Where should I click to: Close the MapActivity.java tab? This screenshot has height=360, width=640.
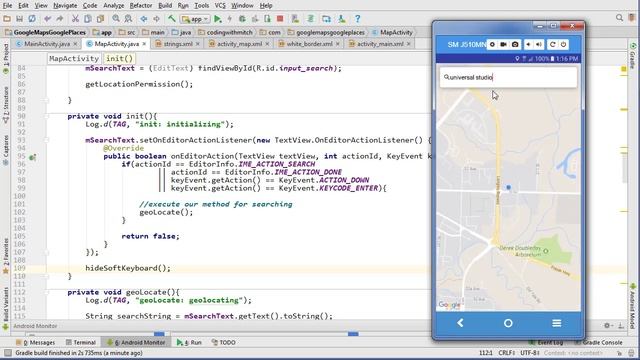coord(144,44)
